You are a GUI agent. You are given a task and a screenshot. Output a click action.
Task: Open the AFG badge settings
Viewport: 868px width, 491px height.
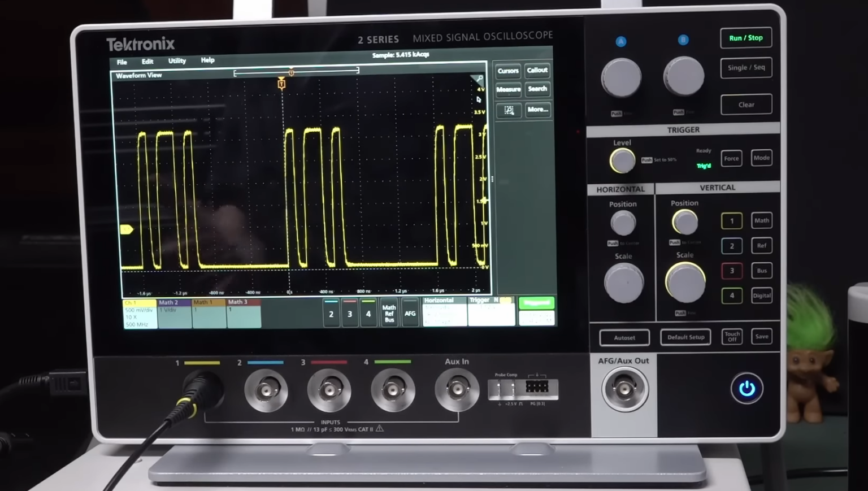(x=410, y=314)
